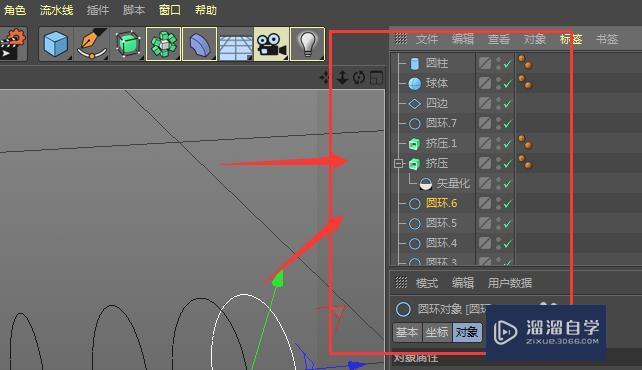Click the Phong tag on 挤压

point(525,162)
